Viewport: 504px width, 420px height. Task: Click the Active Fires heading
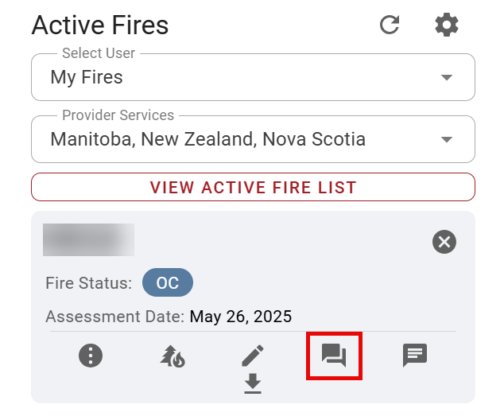pos(100,25)
